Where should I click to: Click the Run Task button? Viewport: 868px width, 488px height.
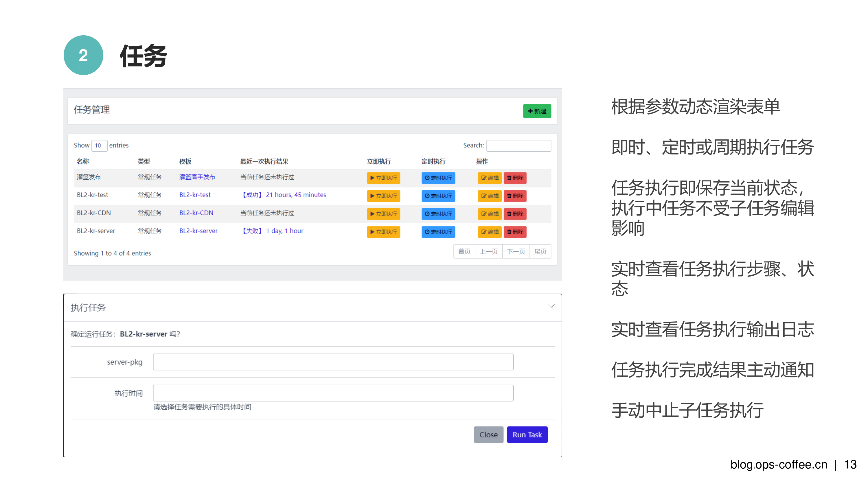(x=527, y=434)
